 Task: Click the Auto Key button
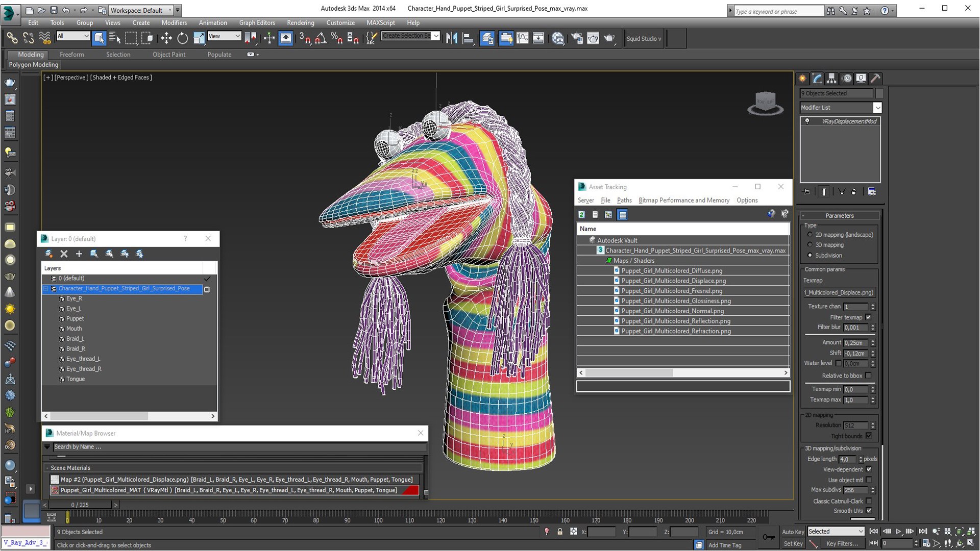pyautogui.click(x=793, y=532)
